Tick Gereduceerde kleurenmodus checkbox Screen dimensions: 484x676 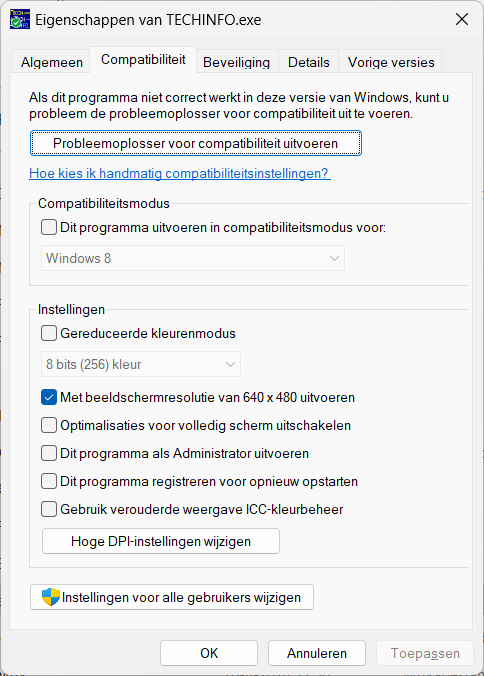click(49, 333)
